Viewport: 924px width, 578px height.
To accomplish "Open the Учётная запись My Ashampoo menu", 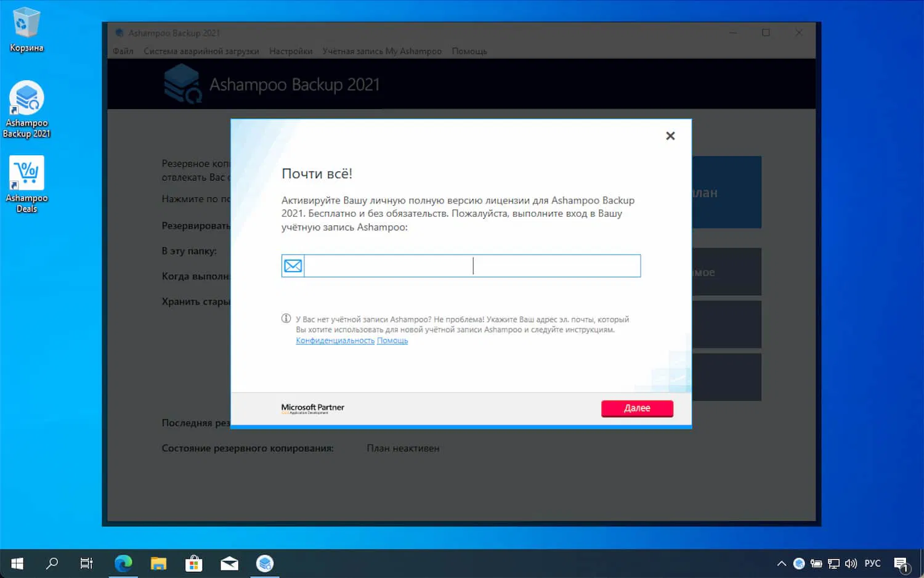I will (382, 51).
